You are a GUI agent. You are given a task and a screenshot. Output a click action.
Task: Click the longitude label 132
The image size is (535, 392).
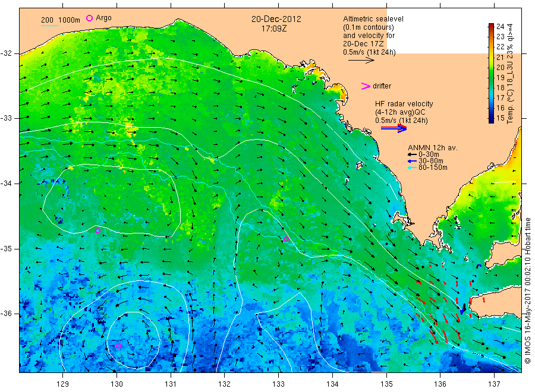[225, 384]
